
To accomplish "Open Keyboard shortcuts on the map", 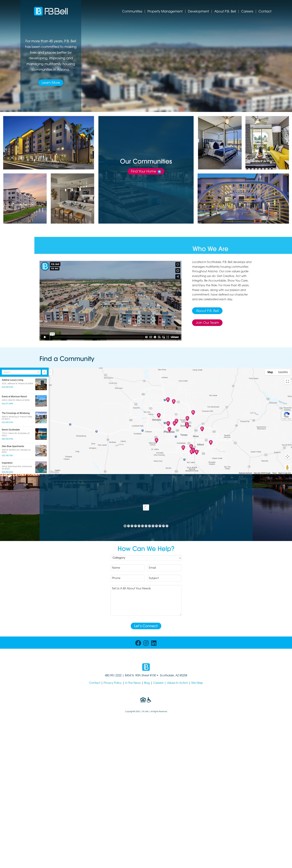I will click(245, 473).
